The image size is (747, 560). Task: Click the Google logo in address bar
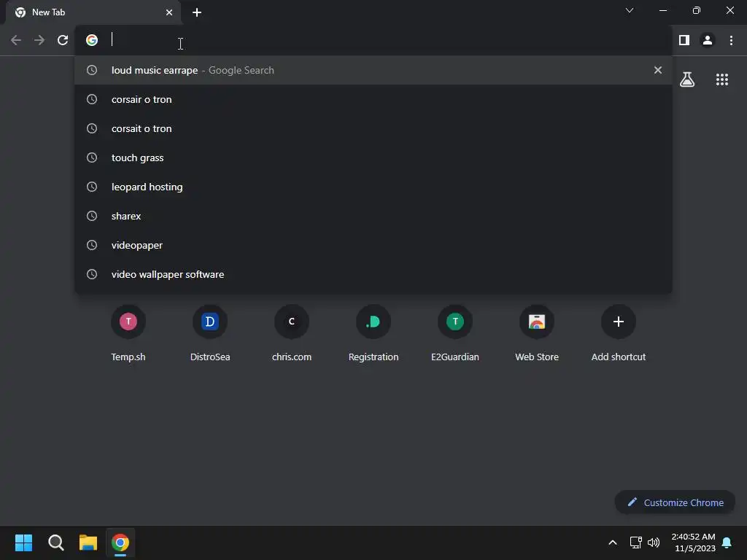(x=92, y=40)
